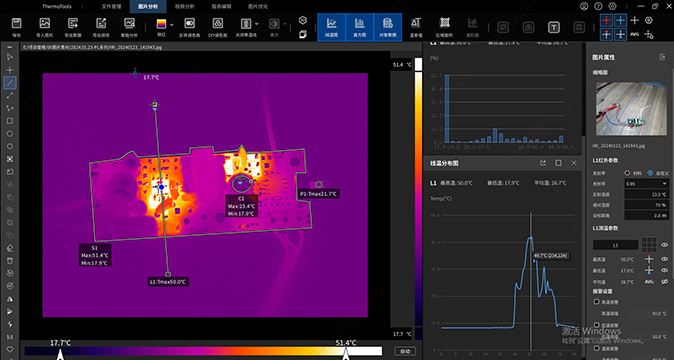Click the auto range button

pos(405,351)
